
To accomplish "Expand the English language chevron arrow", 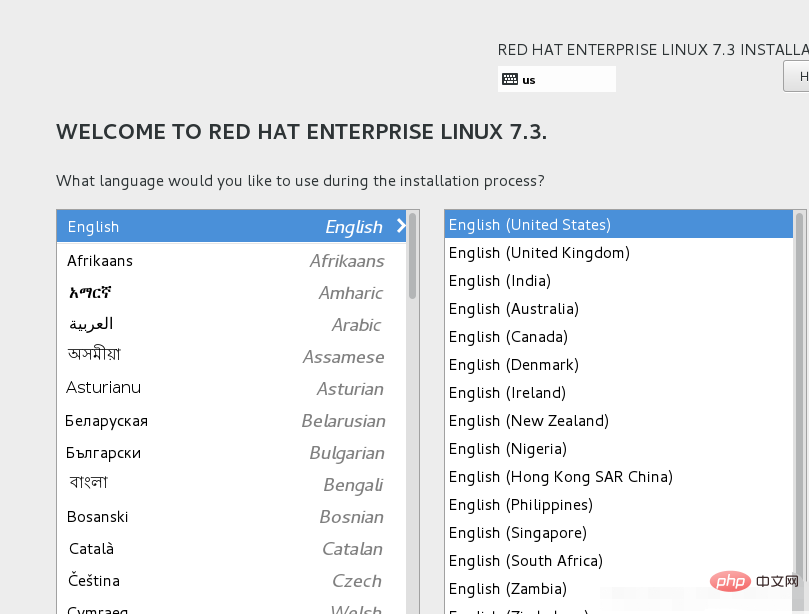I will click(x=401, y=225).
